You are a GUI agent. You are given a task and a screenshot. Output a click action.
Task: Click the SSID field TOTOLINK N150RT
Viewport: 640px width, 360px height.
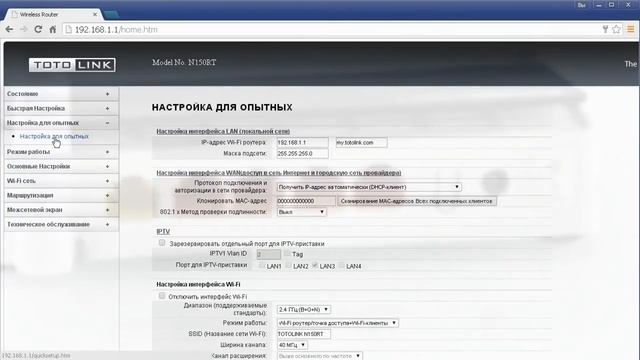(x=303, y=334)
